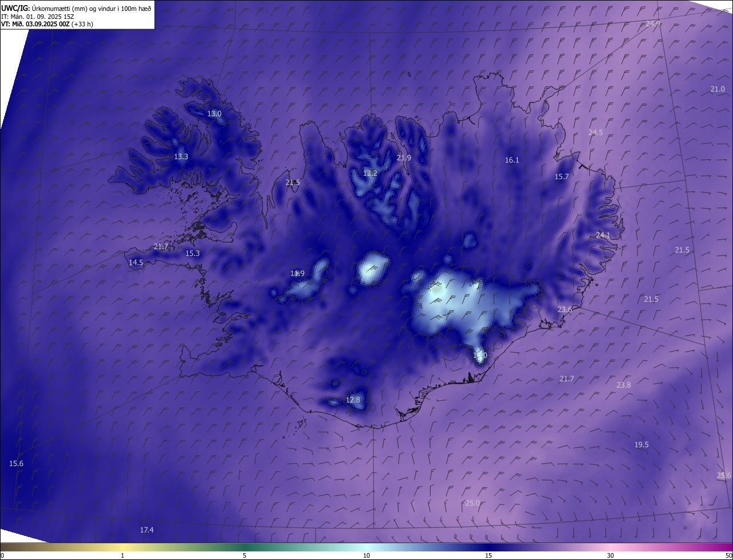The height and width of the screenshot is (560, 733).
Task: Click the 23.6 value label
Action: tap(565, 309)
